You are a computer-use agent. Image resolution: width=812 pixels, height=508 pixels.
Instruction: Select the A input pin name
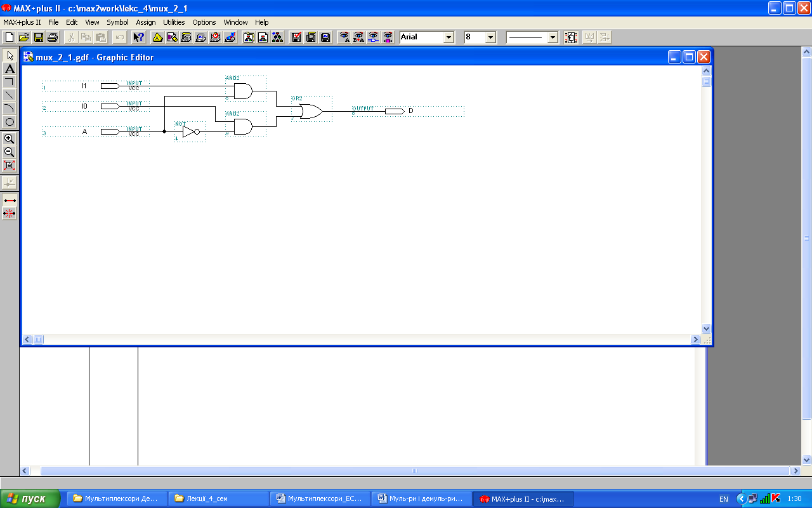tap(84, 131)
